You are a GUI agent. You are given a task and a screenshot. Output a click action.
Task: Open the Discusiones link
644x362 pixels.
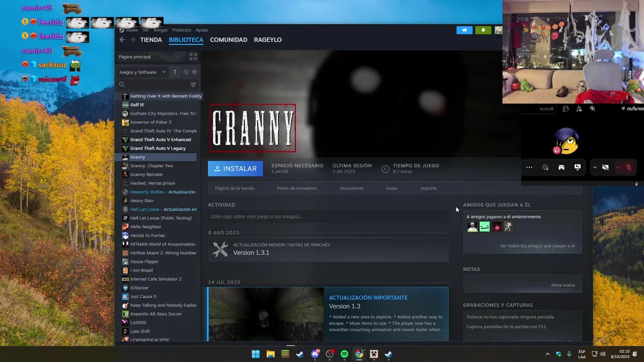point(352,188)
